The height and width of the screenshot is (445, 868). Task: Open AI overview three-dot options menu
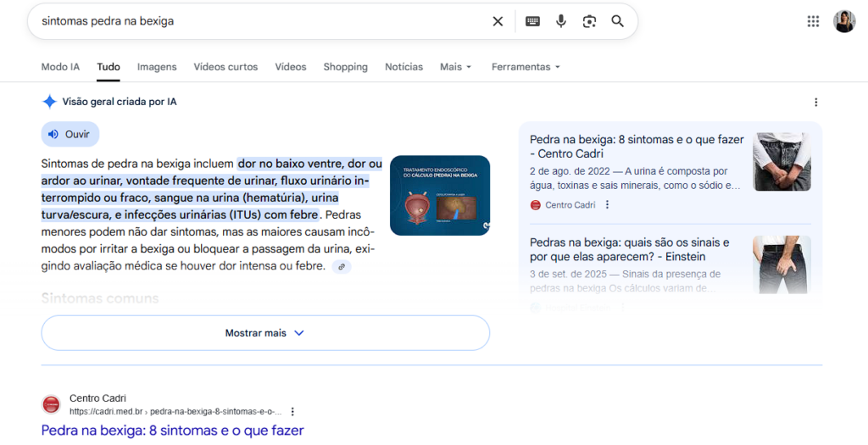point(815,102)
